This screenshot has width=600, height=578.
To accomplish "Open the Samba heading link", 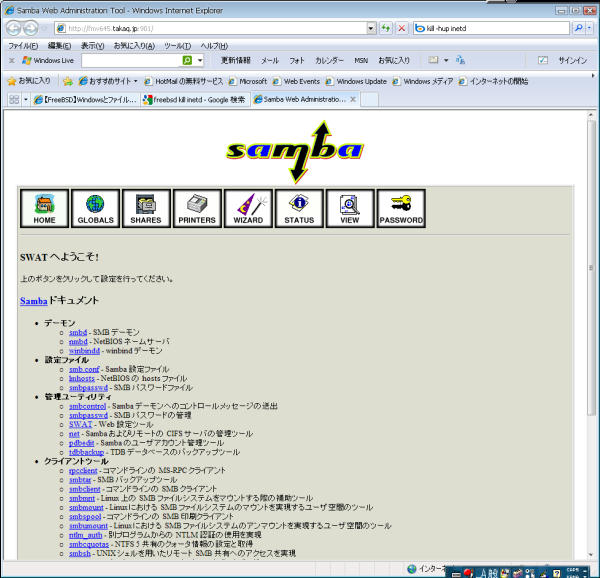I will click(34, 301).
